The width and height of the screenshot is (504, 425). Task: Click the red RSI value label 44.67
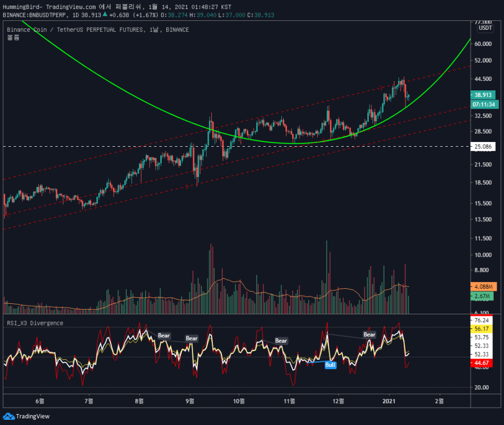coord(482,363)
